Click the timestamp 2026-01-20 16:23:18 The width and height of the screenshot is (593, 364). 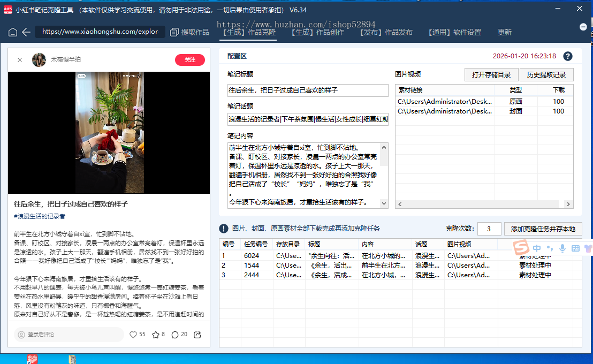524,56
